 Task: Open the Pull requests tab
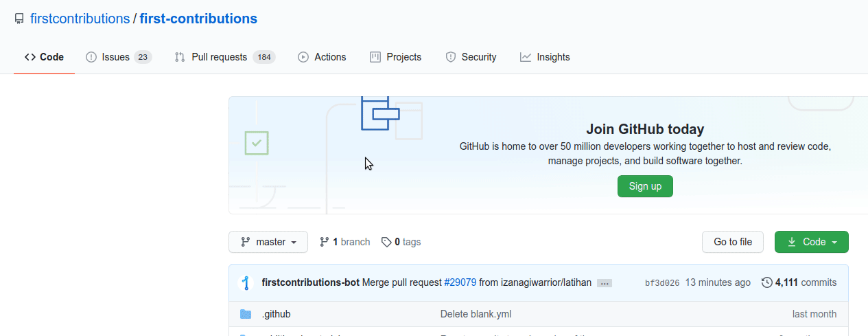[x=225, y=57]
